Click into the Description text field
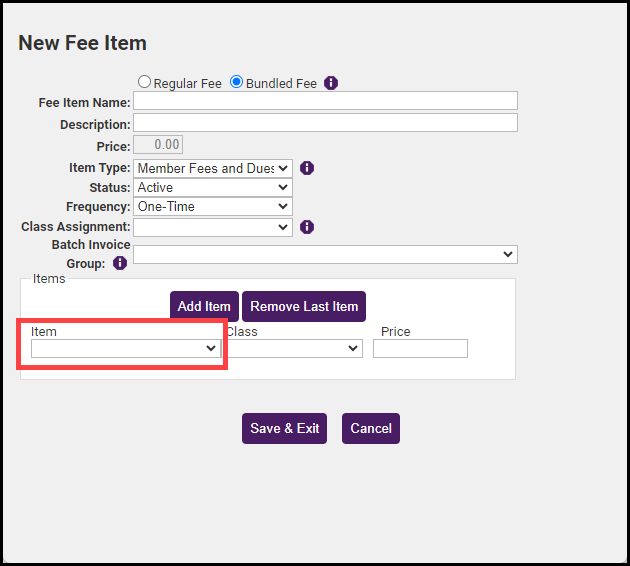630x566 pixels. [x=325, y=123]
